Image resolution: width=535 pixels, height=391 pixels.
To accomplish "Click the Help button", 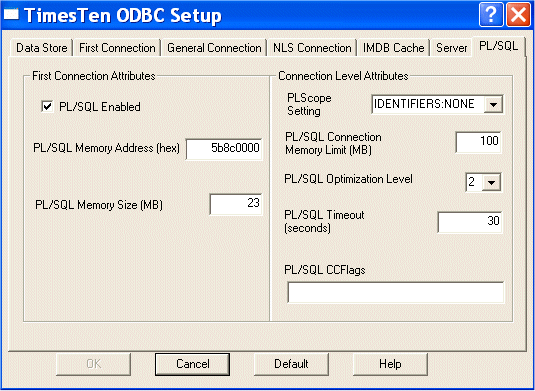I will tap(390, 364).
